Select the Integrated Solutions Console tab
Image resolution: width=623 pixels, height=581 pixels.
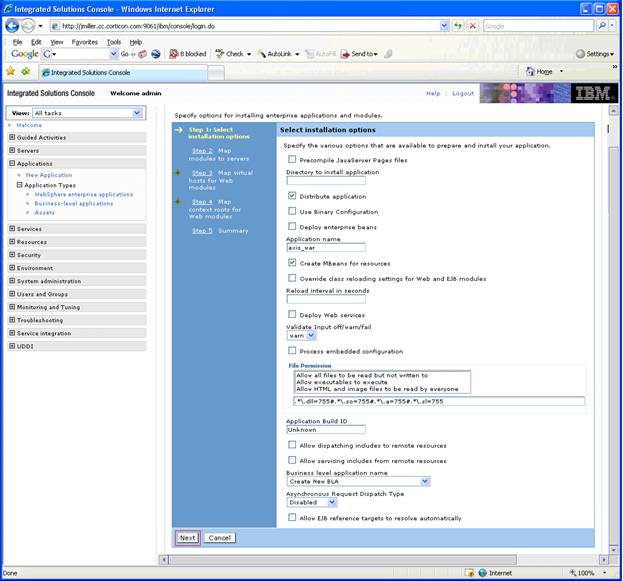point(122,73)
